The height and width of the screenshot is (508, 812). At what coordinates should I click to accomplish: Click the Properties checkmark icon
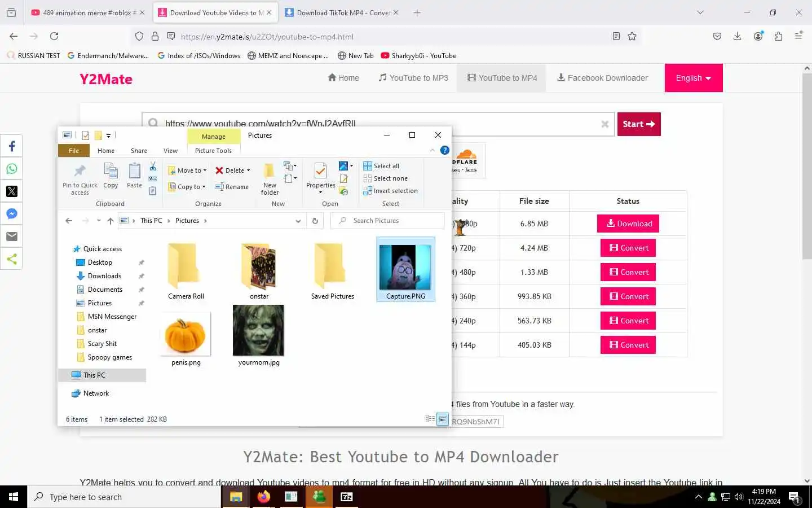pos(320,170)
